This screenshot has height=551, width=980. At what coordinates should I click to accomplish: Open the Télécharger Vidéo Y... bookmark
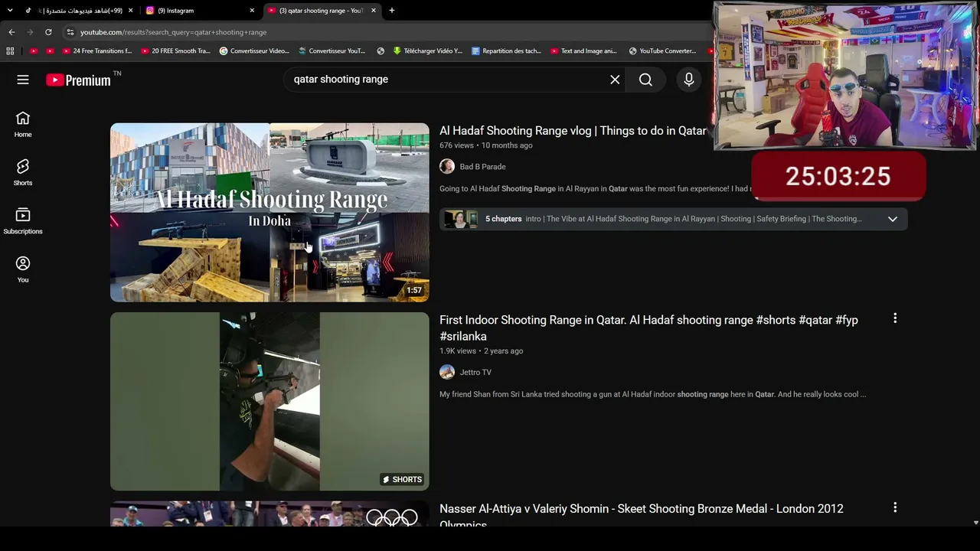(428, 51)
